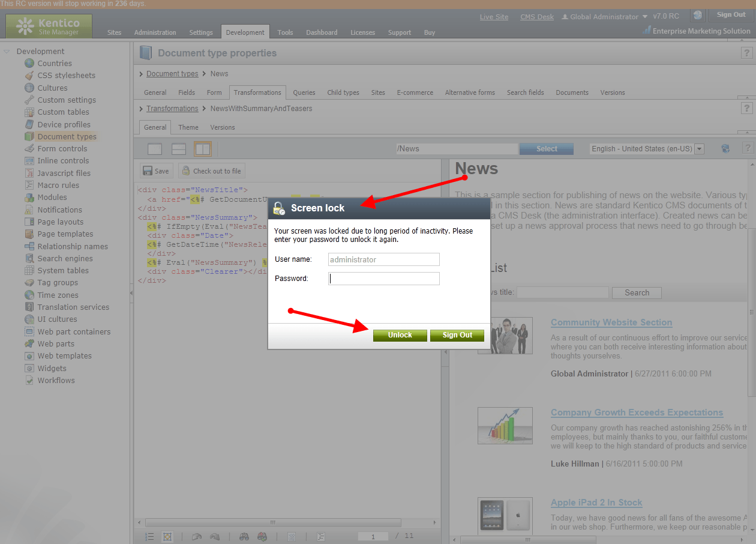Open help icon next to language refresh
The width and height of the screenshot is (756, 544).
point(747,148)
